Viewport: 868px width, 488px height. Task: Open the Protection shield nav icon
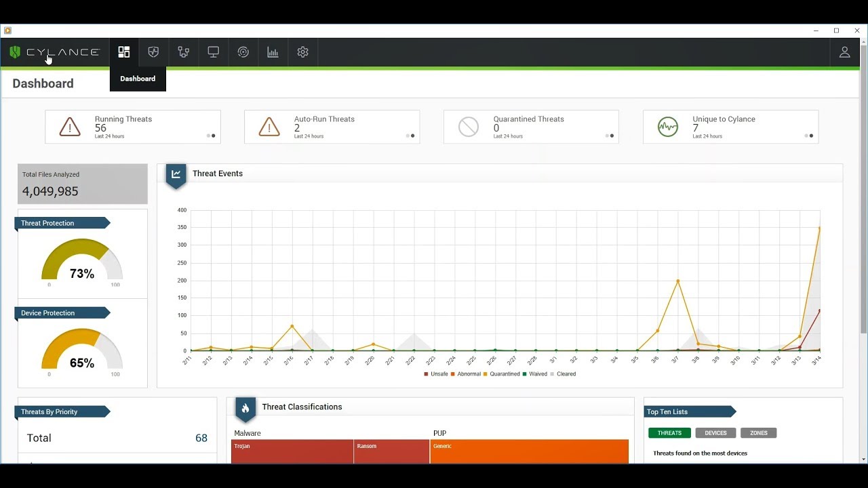click(153, 52)
